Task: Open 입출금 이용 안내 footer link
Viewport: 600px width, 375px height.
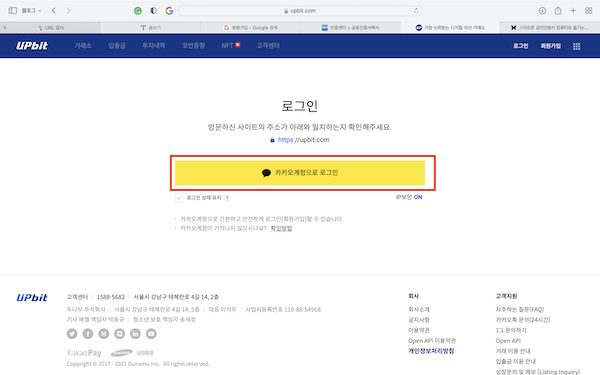Action: click(x=515, y=361)
